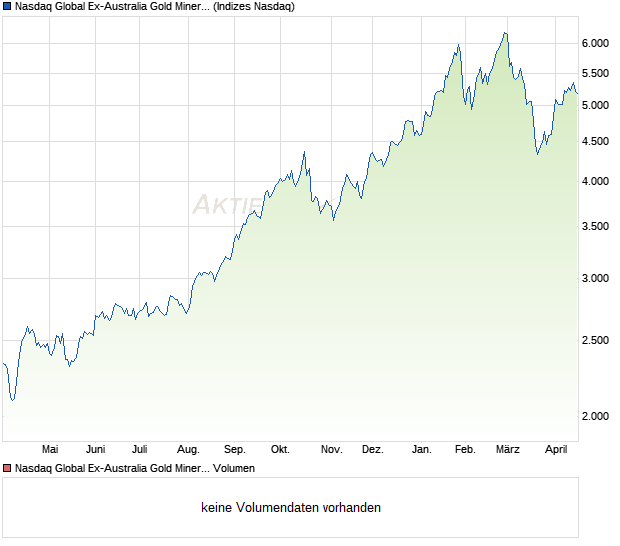Click the 5.500 y-axis value
620x546 pixels.
(595, 73)
